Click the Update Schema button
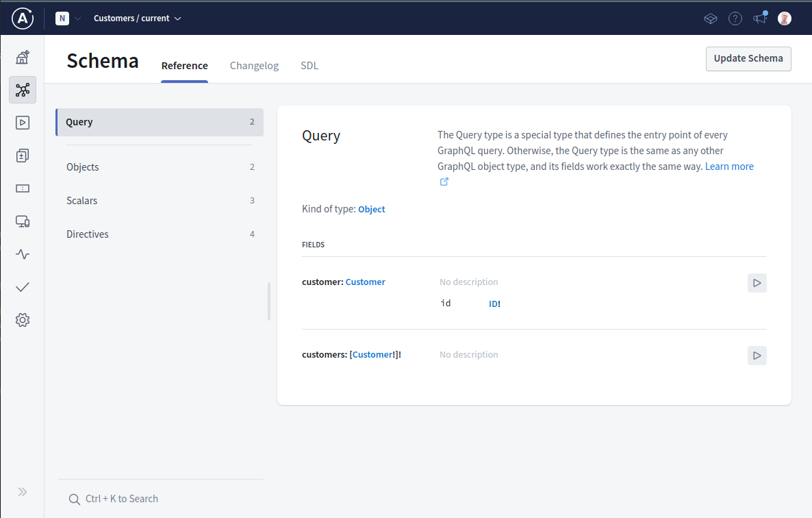This screenshot has width=812, height=518. point(748,59)
